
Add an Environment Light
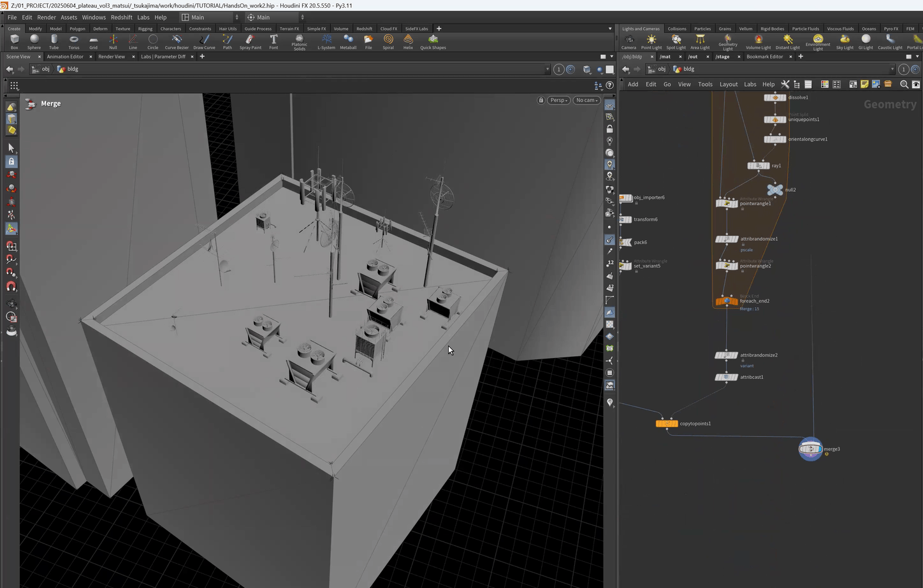818,41
